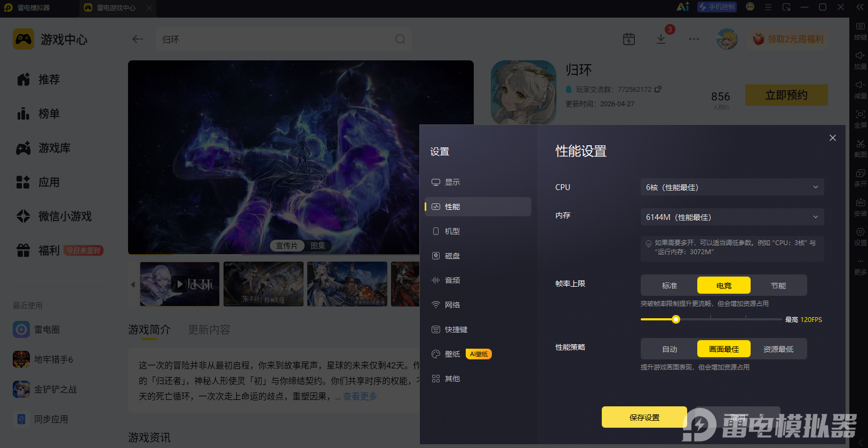Viewport: 868px width, 448px height.
Task: Click the search field containing 归环
Action: coord(283,39)
